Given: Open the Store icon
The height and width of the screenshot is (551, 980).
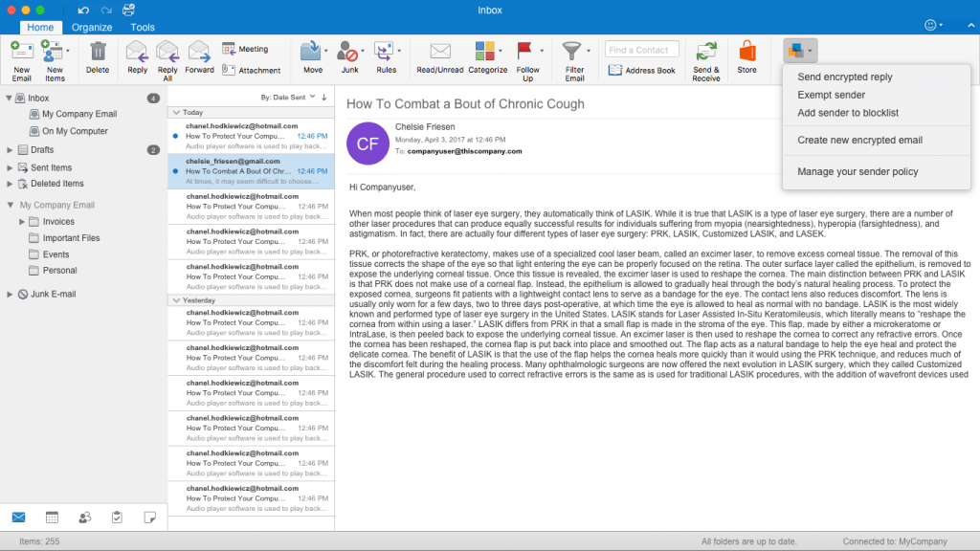Looking at the screenshot, I should 746,52.
